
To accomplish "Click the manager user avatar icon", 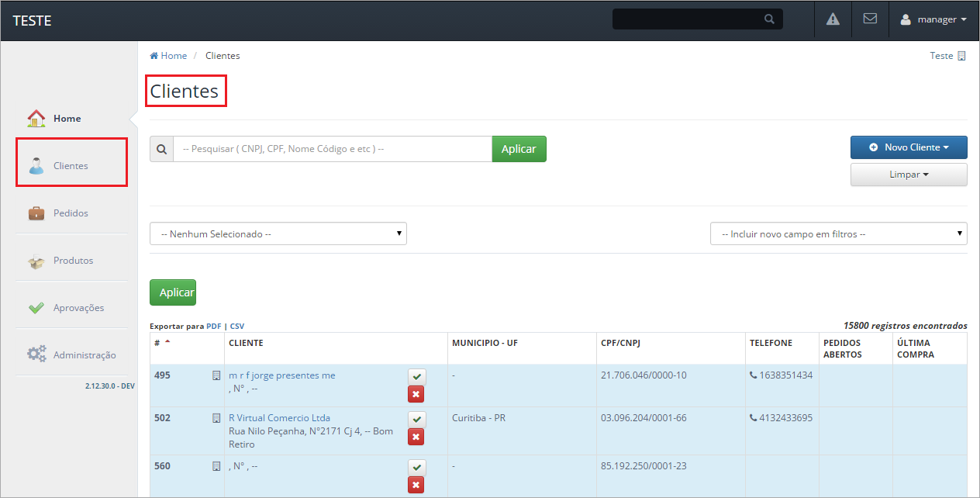I will (906, 20).
